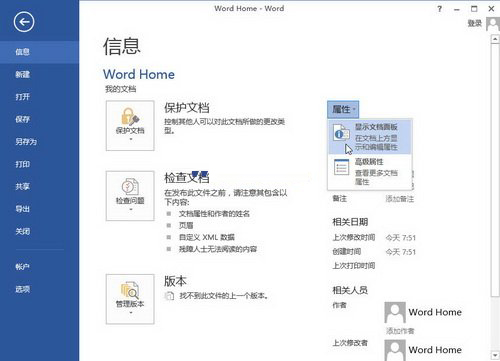Click the scrollbar down arrow
Screen dimensions: 500x361
[495, 355]
